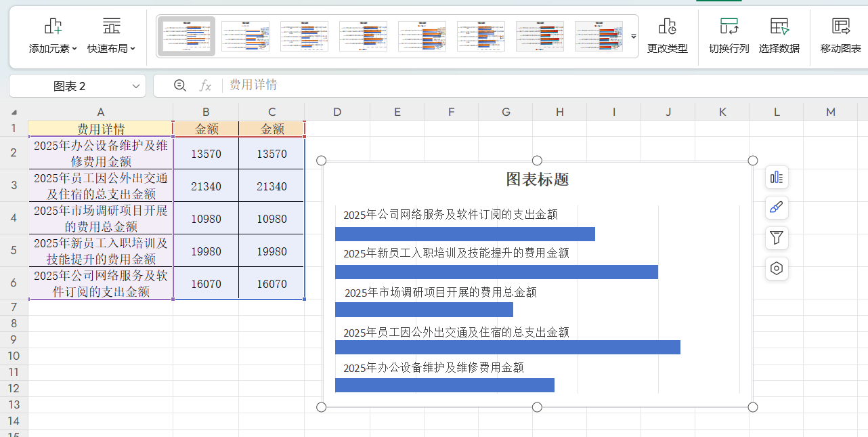Select the first chart style thumbnail
Viewport: 868px width, 437px height.
point(186,35)
